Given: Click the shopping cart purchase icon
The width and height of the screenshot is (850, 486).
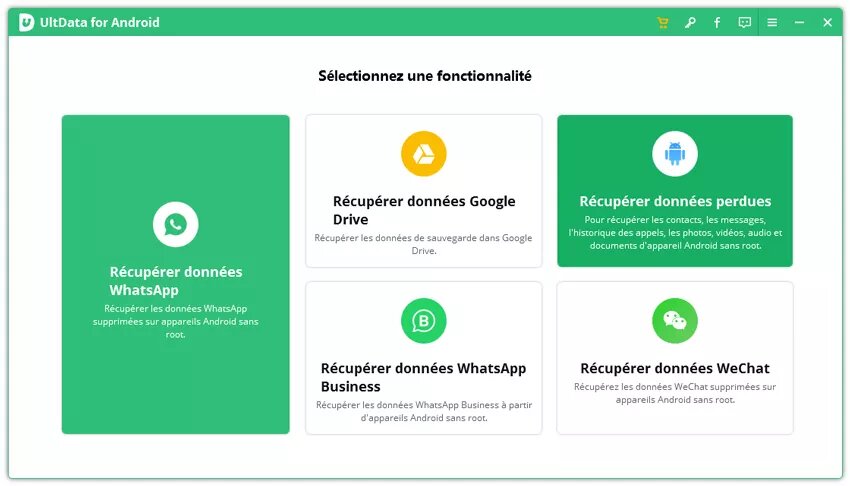Looking at the screenshot, I should [x=662, y=22].
